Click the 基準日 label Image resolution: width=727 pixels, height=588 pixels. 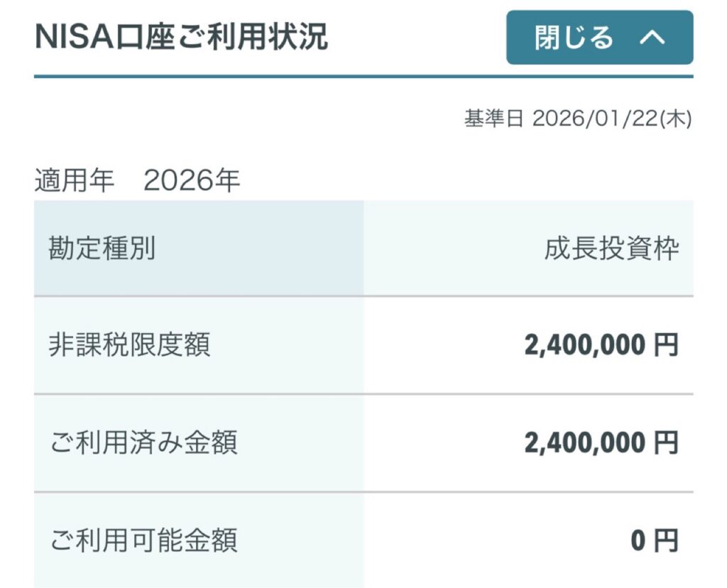[493, 119]
